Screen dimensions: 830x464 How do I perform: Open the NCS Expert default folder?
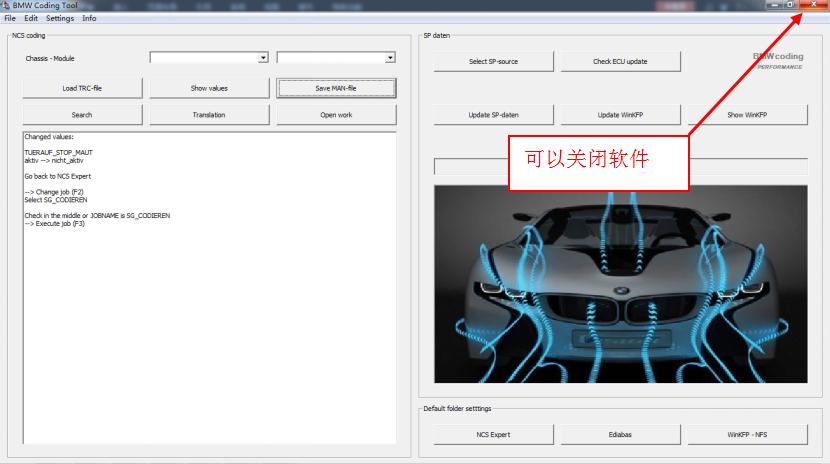click(x=493, y=434)
